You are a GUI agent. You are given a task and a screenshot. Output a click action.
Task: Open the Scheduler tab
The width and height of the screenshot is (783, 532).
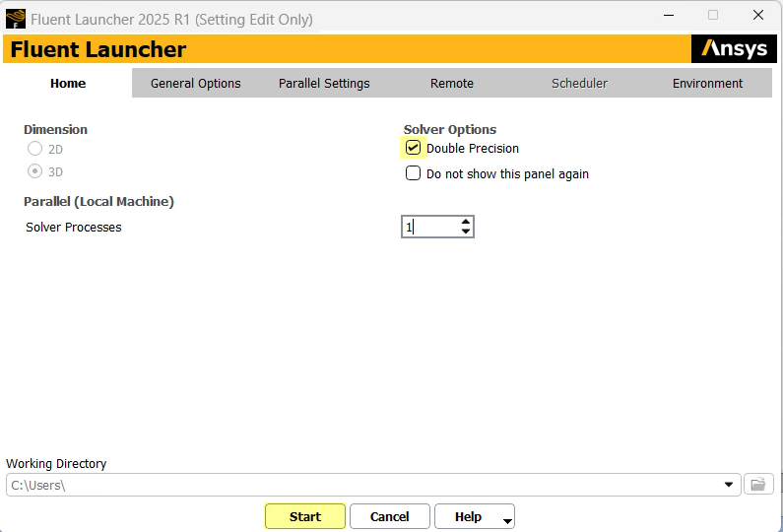point(579,84)
